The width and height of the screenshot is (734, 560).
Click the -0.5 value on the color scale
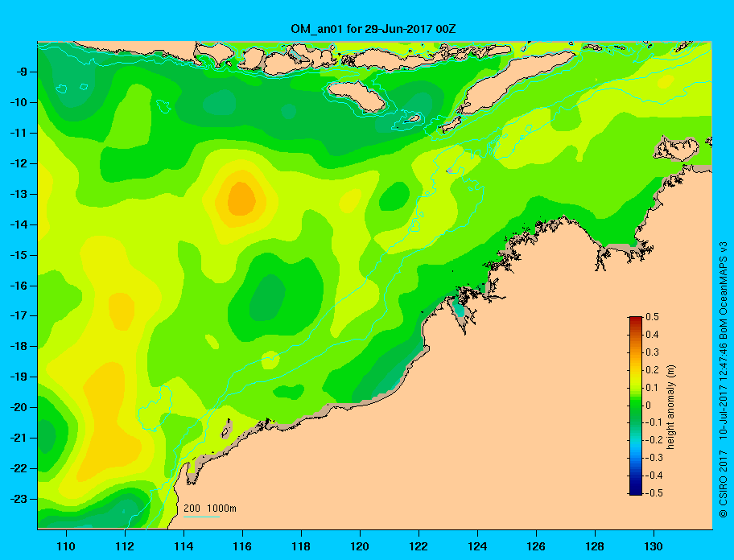(654, 492)
